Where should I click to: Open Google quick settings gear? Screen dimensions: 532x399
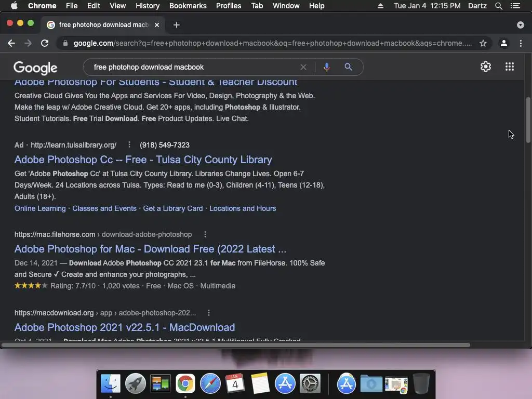(486, 66)
